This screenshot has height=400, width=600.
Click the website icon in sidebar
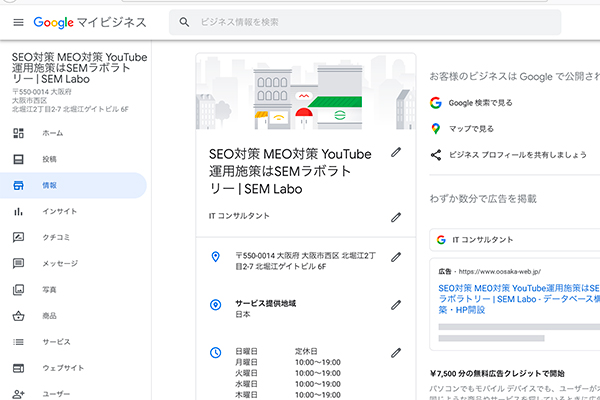tap(18, 368)
